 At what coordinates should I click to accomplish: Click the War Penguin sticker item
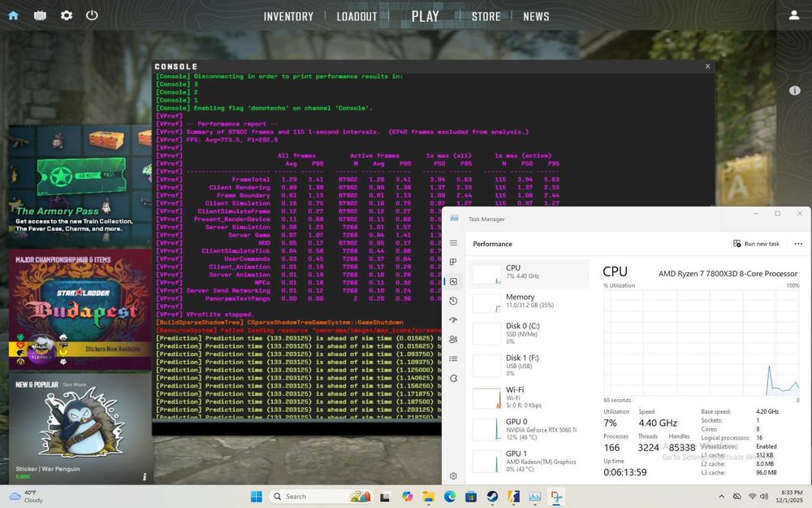pyautogui.click(x=80, y=428)
